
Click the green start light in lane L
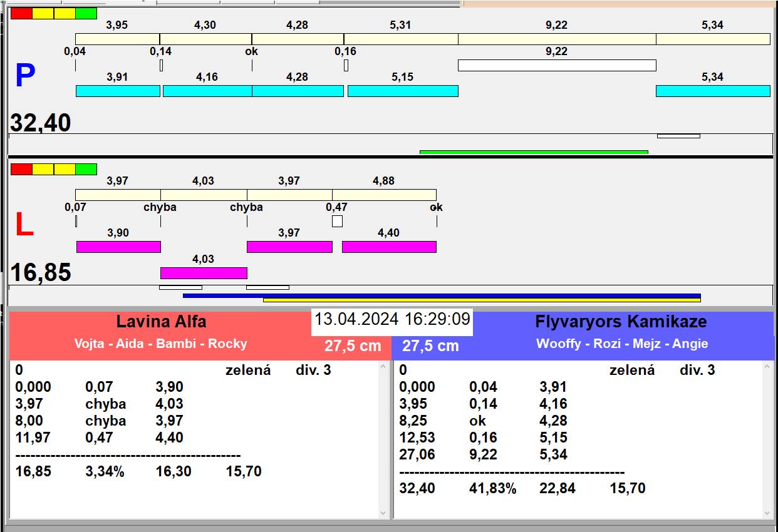coord(86,169)
